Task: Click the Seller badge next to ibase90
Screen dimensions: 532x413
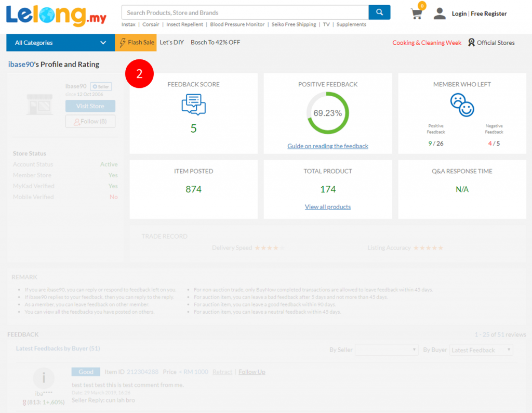Action: pyautogui.click(x=101, y=87)
